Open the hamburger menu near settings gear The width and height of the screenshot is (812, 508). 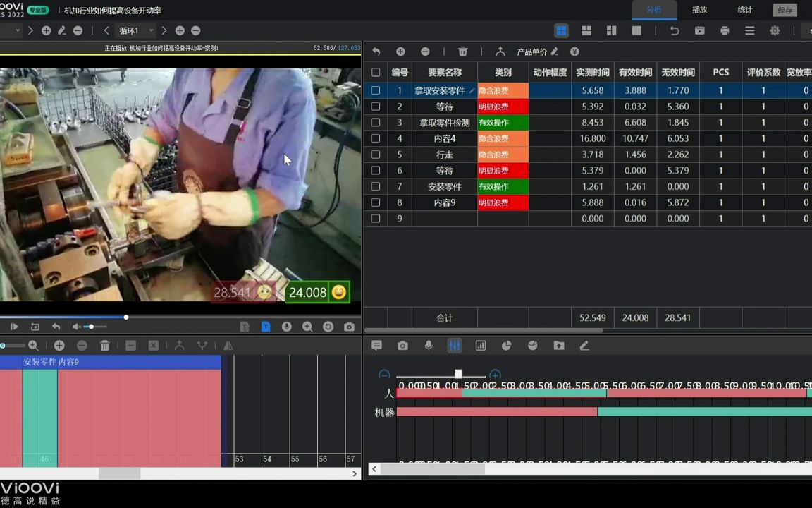coord(750,30)
